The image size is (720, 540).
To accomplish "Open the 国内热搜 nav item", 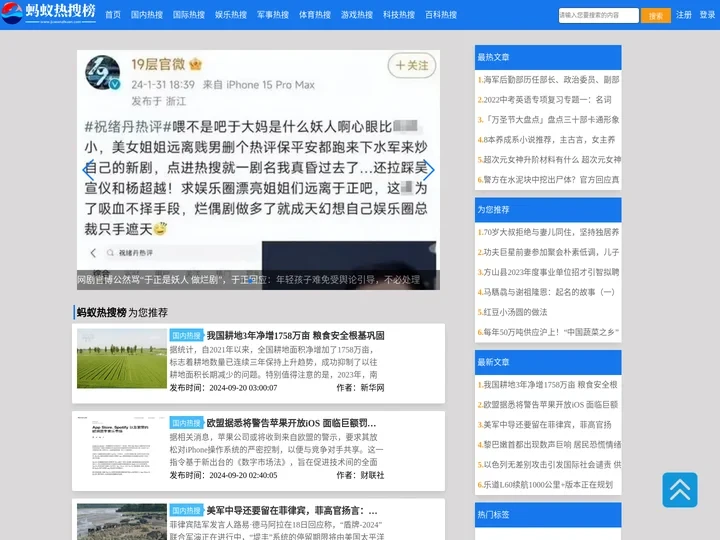I will 147,15.
